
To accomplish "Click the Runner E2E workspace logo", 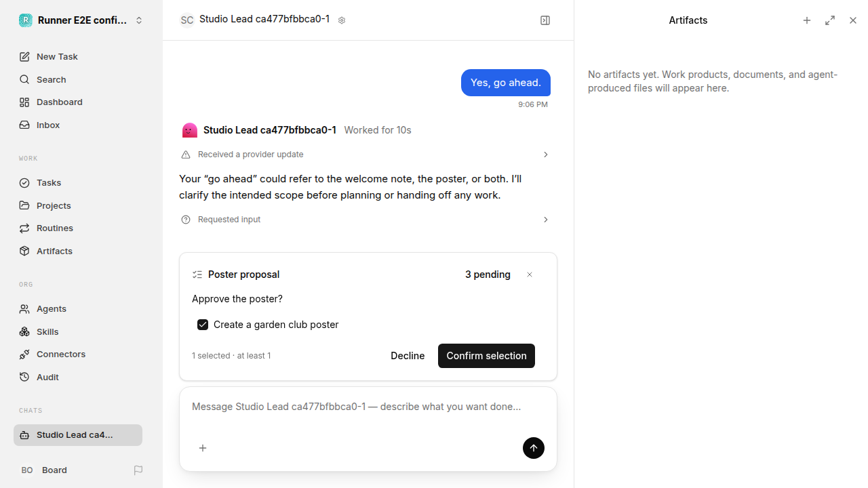I will pyautogui.click(x=25, y=20).
